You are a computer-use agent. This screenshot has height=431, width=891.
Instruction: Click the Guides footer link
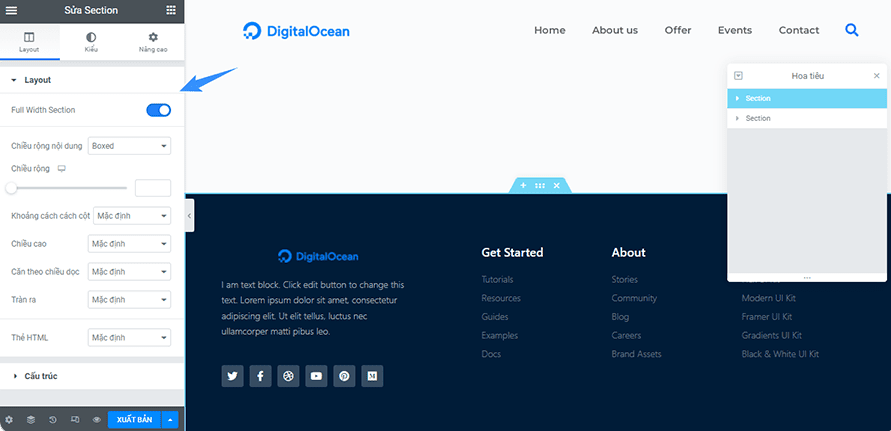(495, 317)
